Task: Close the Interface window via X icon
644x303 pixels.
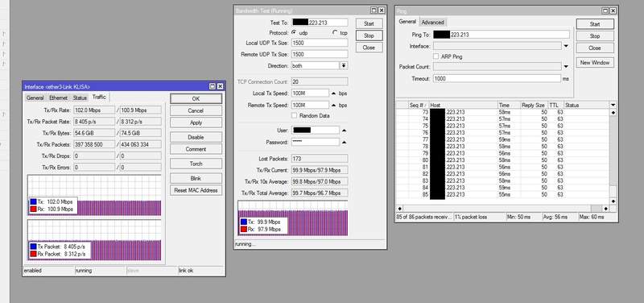Action: pos(220,86)
